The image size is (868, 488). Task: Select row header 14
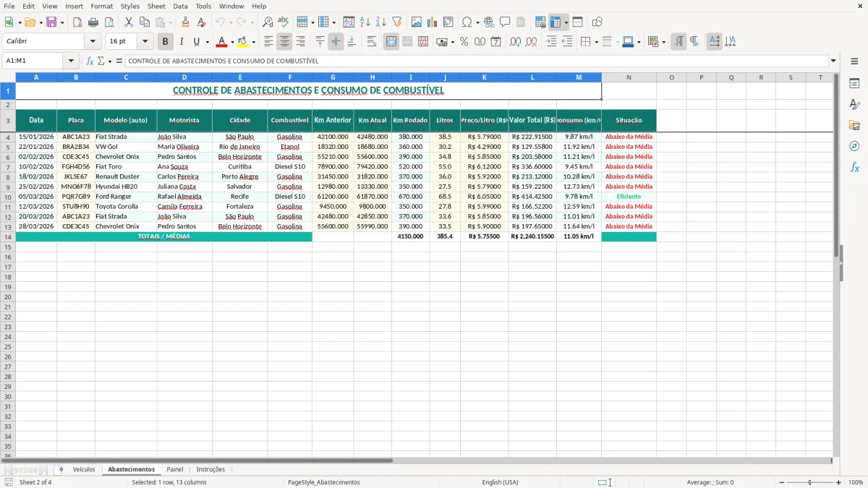[8, 236]
